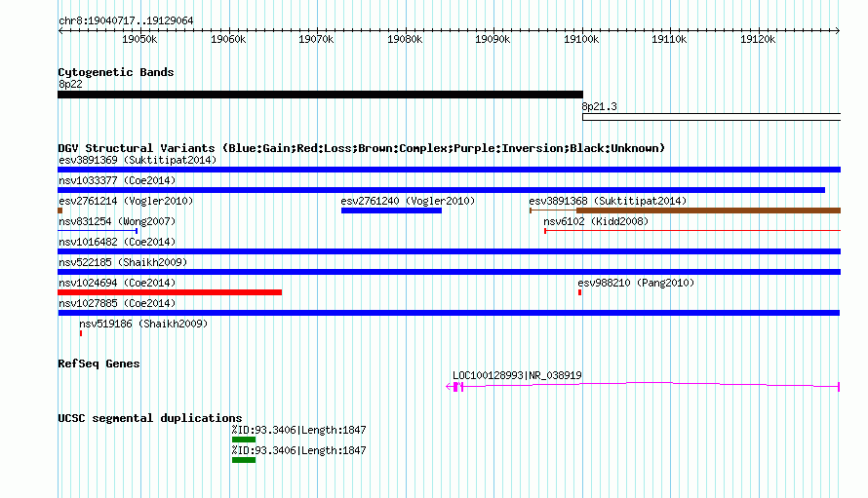Click the 19050k ruler tick label
868x498 pixels.
[139, 39]
